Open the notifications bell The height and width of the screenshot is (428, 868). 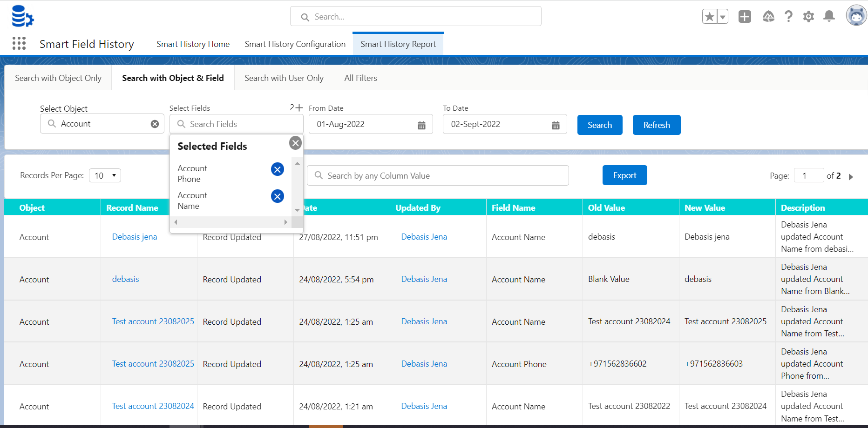(x=829, y=17)
